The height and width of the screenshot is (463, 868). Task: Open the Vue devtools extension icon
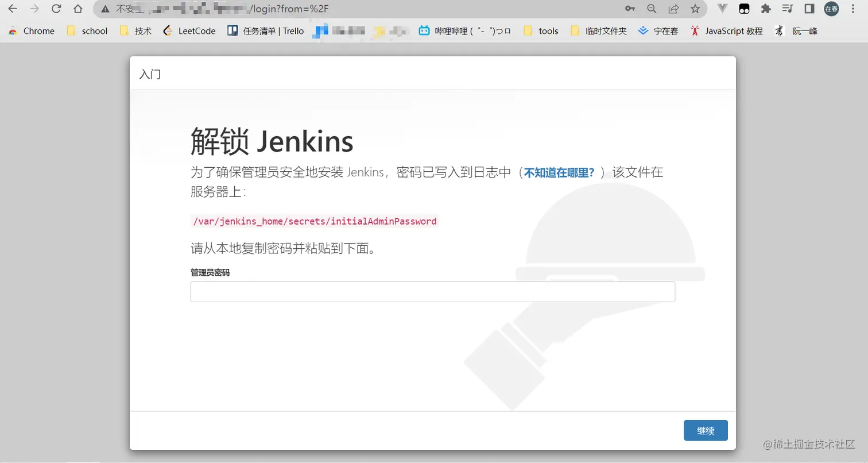723,9
